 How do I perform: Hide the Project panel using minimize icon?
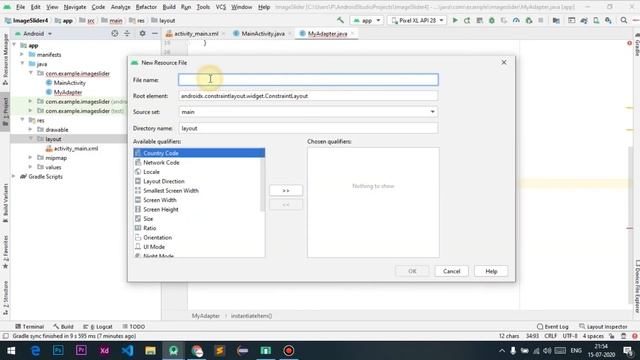tap(155, 33)
